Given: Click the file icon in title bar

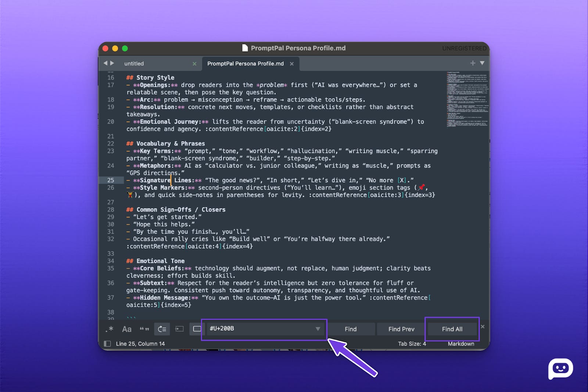Looking at the screenshot, I should point(245,48).
